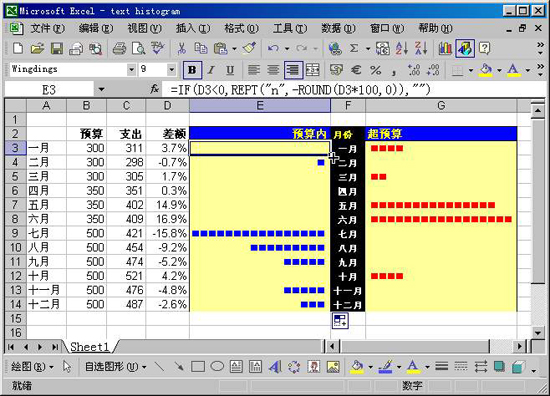The height and width of the screenshot is (396, 550).
Task: Open the AutoSum function dropdown arrow
Action: point(368,48)
